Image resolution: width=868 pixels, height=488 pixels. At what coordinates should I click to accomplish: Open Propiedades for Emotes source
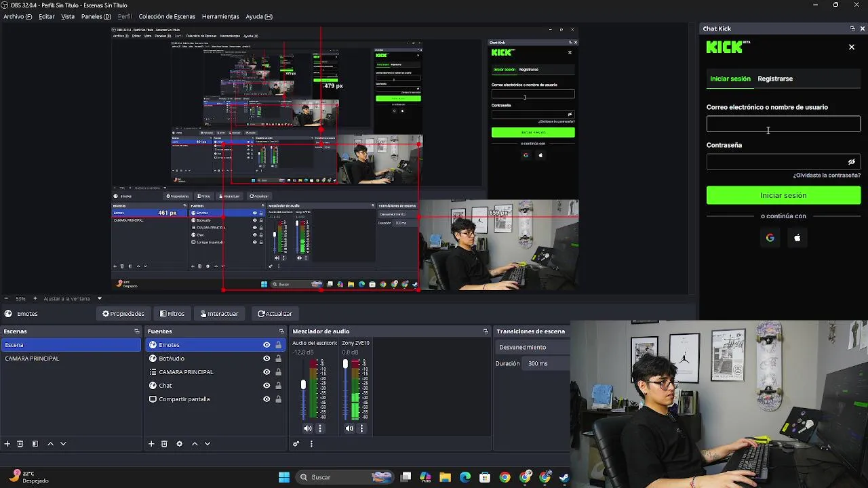pyautogui.click(x=123, y=314)
